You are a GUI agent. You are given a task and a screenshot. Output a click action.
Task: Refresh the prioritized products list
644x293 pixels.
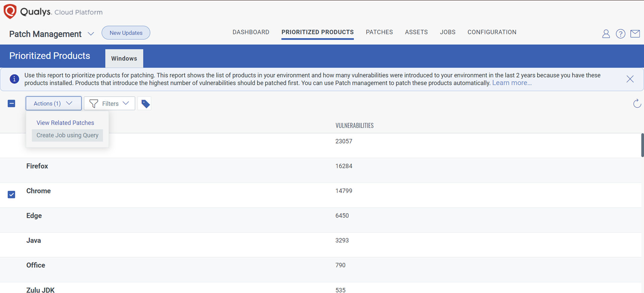pos(637,103)
